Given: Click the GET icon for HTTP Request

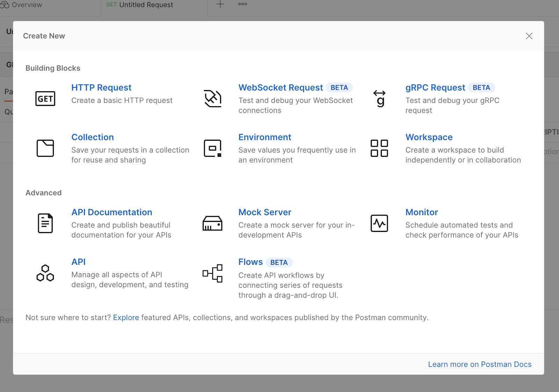Looking at the screenshot, I should pos(45,99).
